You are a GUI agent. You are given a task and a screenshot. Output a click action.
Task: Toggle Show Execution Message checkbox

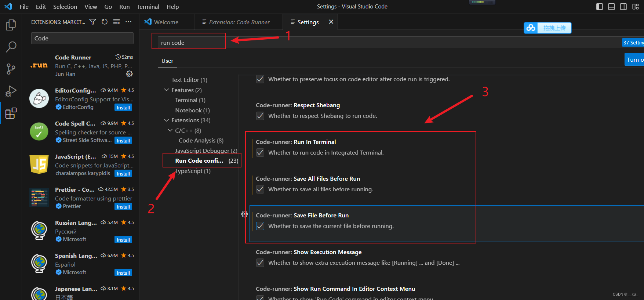[x=260, y=263]
